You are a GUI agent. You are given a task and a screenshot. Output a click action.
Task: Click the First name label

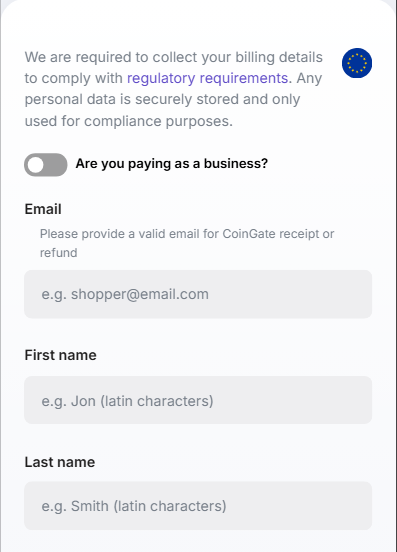pos(61,355)
